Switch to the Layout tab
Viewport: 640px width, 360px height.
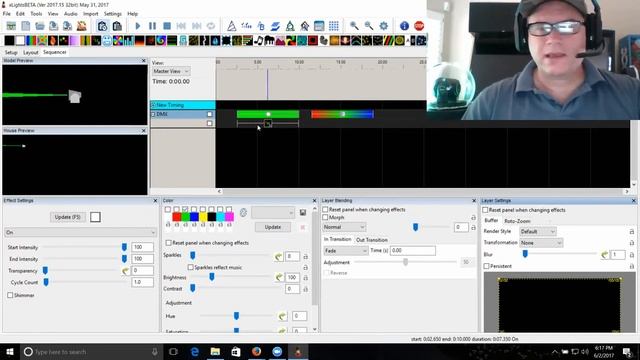click(x=30, y=52)
